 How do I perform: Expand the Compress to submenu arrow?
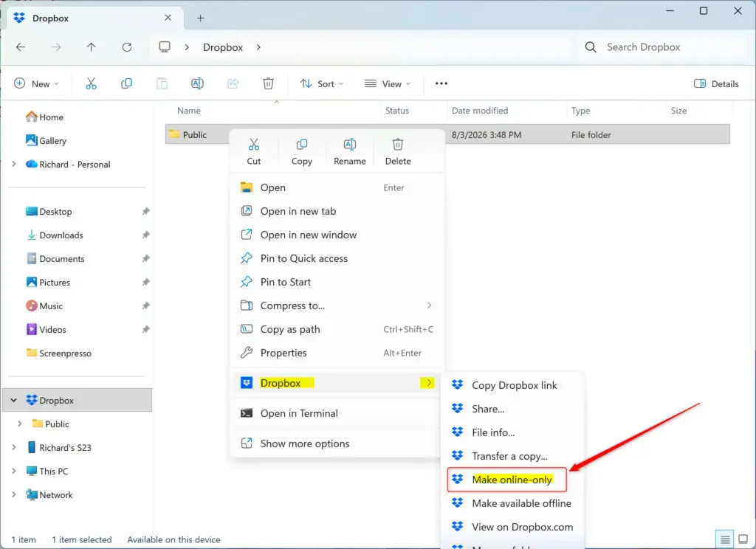tap(429, 305)
